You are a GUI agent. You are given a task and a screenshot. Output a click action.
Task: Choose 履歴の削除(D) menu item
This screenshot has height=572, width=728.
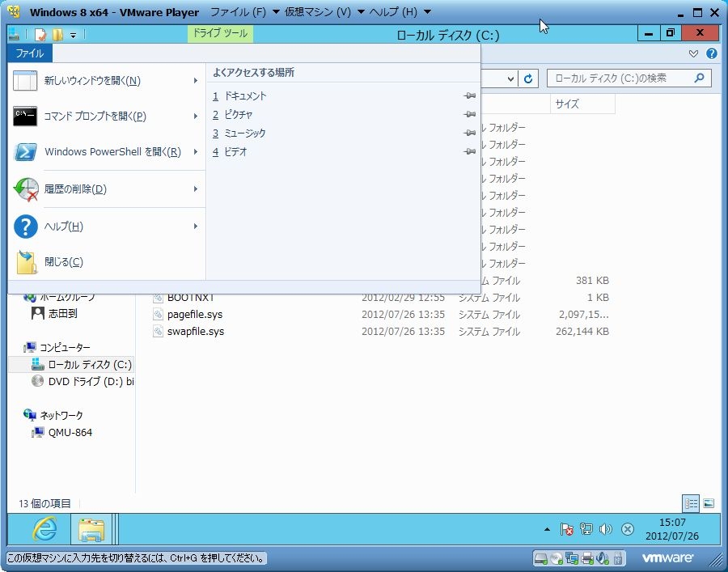106,189
